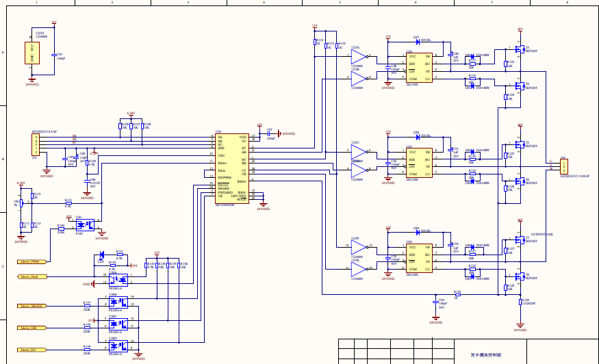Click MOSFET T3 IRF3205 symbol

point(519,49)
